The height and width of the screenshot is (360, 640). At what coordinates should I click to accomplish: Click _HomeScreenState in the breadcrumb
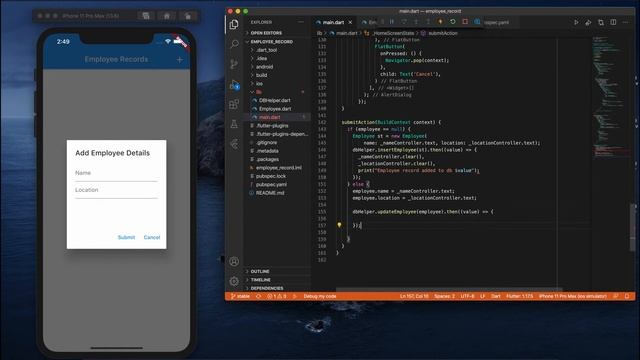pyautogui.click(x=393, y=33)
